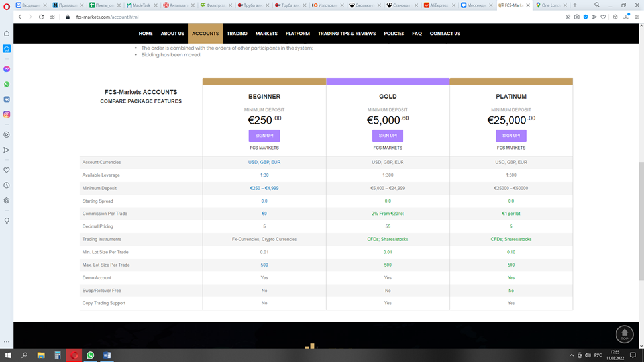The width and height of the screenshot is (644, 362).
Task: Open new tab with plus button
Action: [x=575, y=5]
